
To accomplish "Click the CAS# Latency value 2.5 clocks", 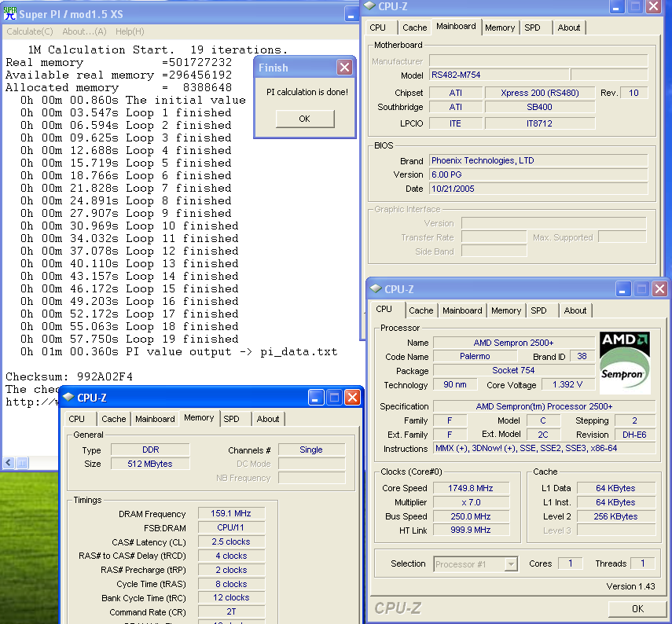I will pyautogui.click(x=231, y=541).
